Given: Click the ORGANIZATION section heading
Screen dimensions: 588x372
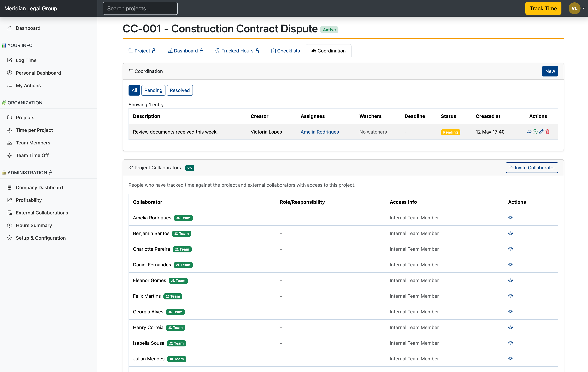Looking at the screenshot, I should [22, 103].
